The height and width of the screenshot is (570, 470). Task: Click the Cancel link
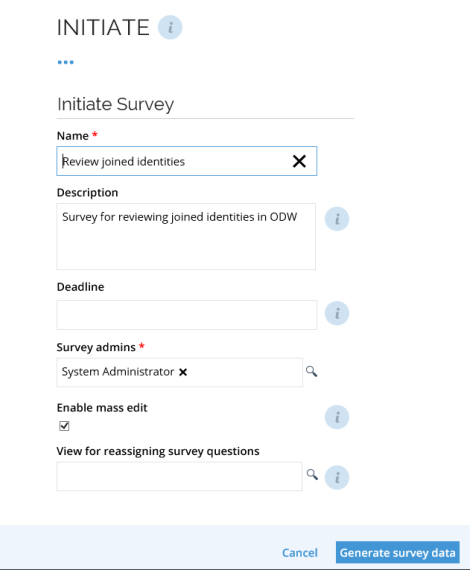tap(300, 553)
